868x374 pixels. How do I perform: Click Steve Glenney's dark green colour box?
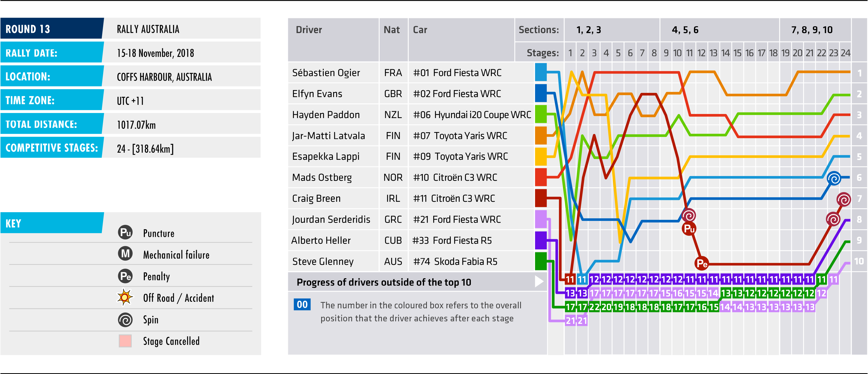point(541,261)
